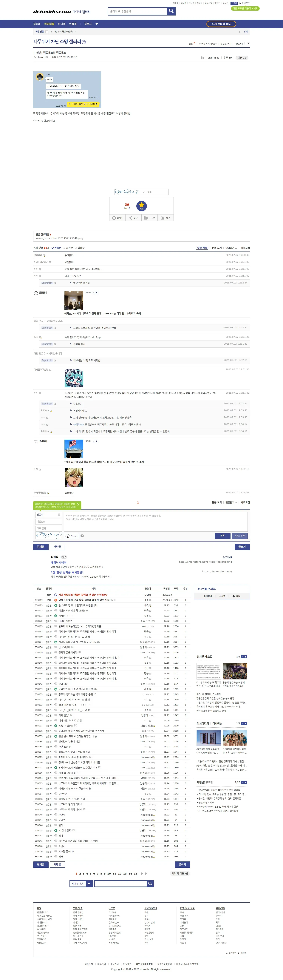283x980 pixels.
Task: Click the dcinside.com logo
Action: [52, 12]
